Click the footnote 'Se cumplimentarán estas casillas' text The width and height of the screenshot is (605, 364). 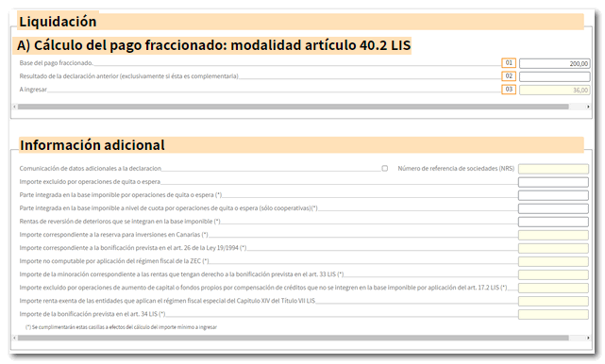[121, 327]
